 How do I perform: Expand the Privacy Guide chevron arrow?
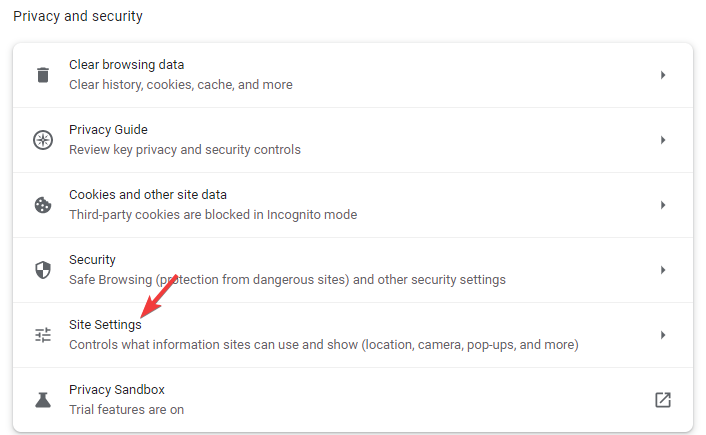coord(663,140)
